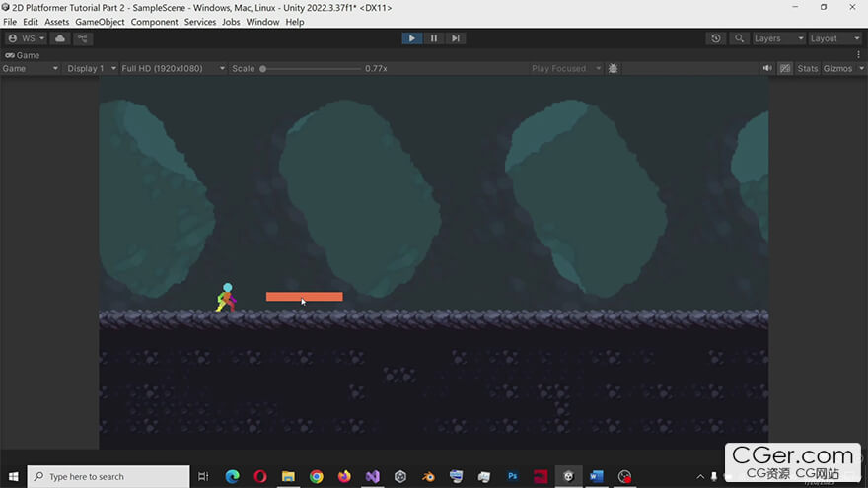Open the Layers dropdown
Screen dimensions: 868x488
pyautogui.click(x=774, y=38)
